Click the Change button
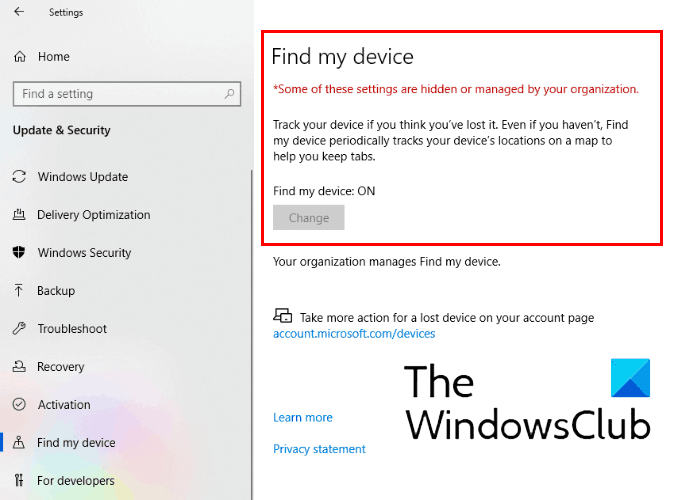The height and width of the screenshot is (500, 700). pos(308,217)
